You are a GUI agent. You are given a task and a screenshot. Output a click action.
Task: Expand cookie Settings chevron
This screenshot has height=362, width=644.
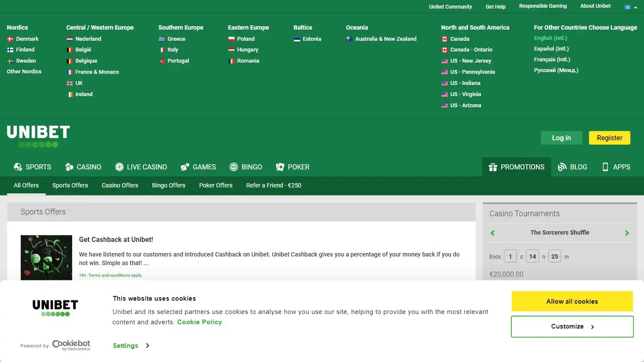pyautogui.click(x=147, y=345)
